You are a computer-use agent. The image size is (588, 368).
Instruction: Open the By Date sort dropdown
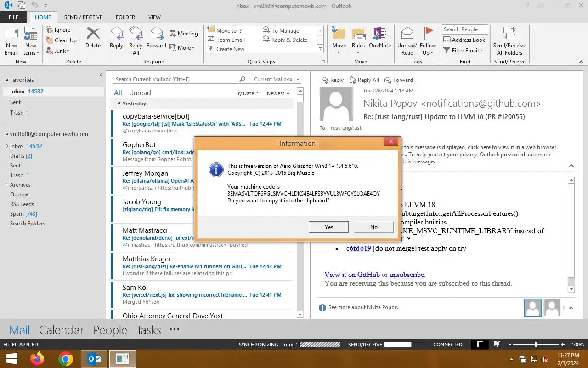pos(248,93)
